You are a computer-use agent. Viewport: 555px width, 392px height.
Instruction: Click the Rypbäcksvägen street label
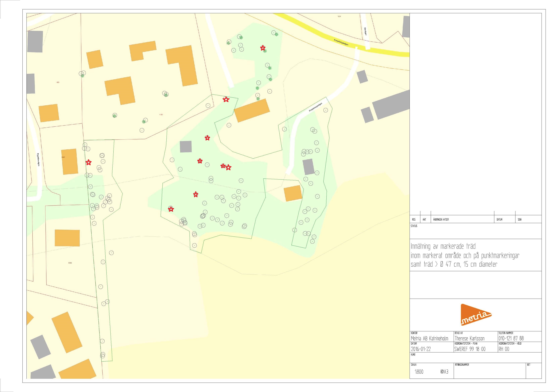click(x=38, y=160)
